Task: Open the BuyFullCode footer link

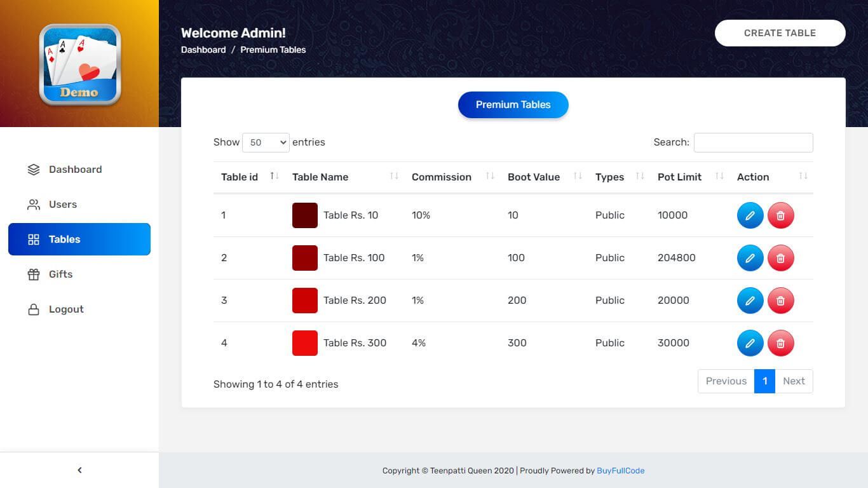Action: [620, 471]
